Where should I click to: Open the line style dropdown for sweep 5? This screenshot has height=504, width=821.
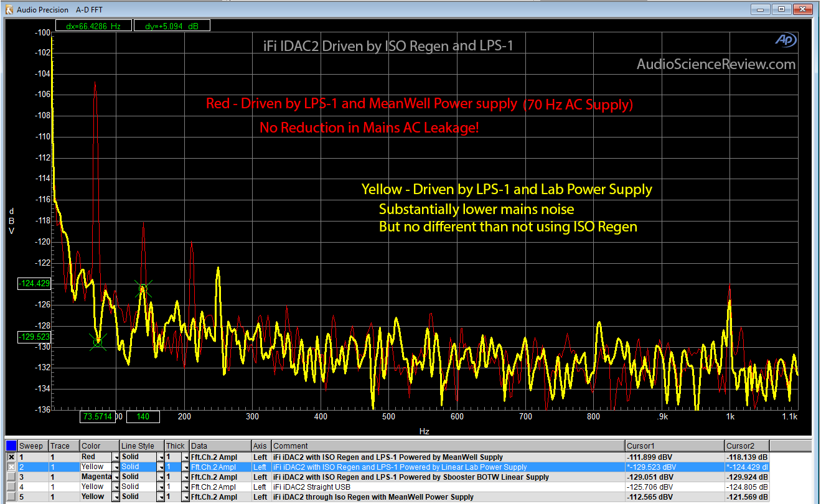(161, 497)
